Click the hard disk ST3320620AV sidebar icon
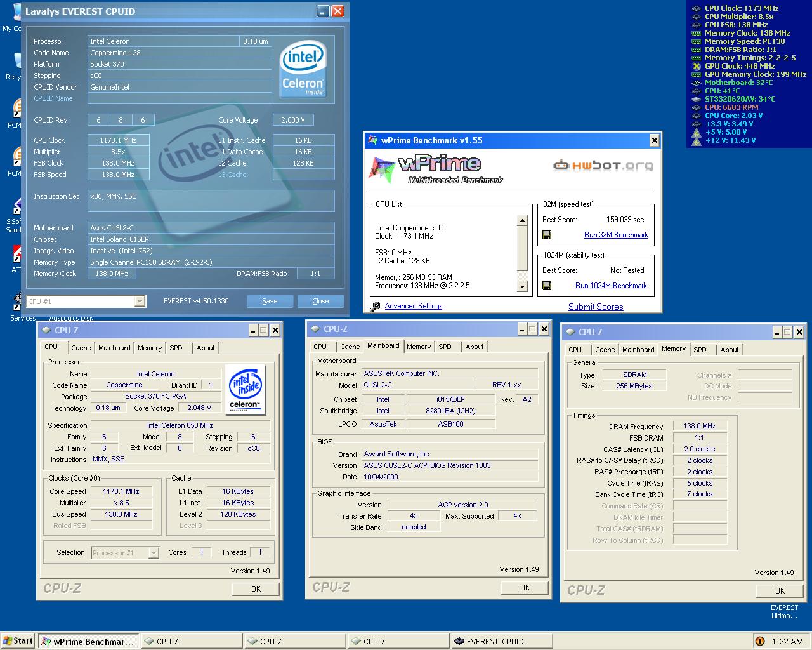812x650 pixels. pyautogui.click(x=696, y=99)
